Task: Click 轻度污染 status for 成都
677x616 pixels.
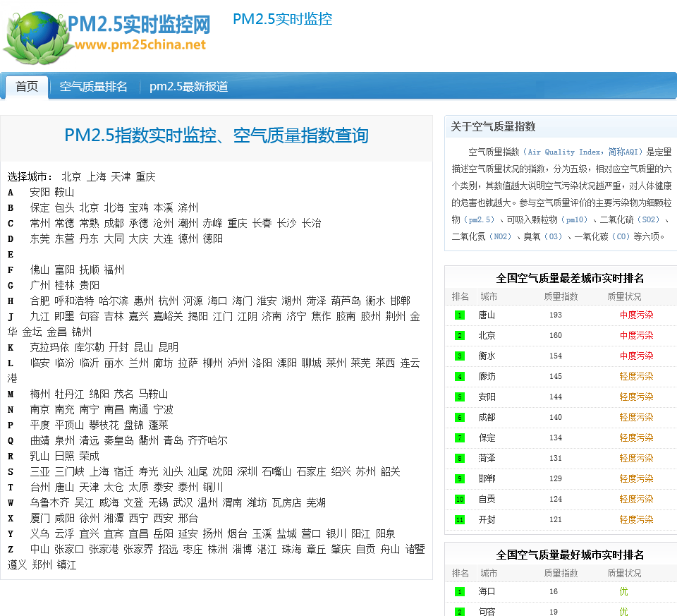Action: coord(636,417)
